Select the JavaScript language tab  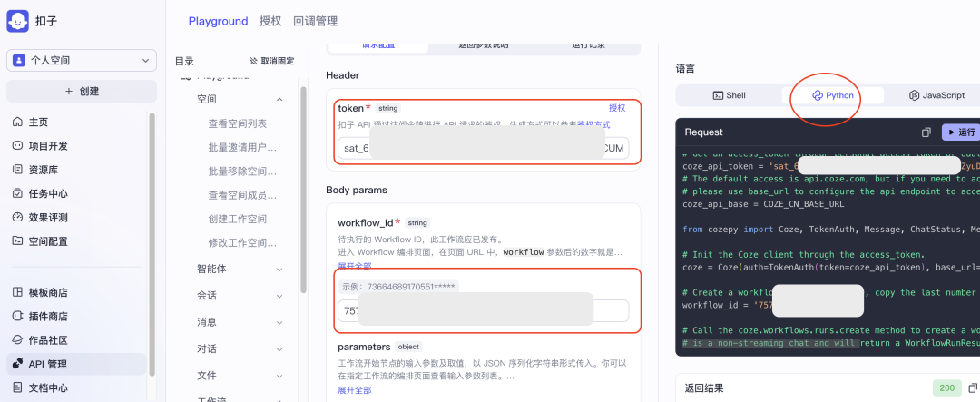click(936, 95)
